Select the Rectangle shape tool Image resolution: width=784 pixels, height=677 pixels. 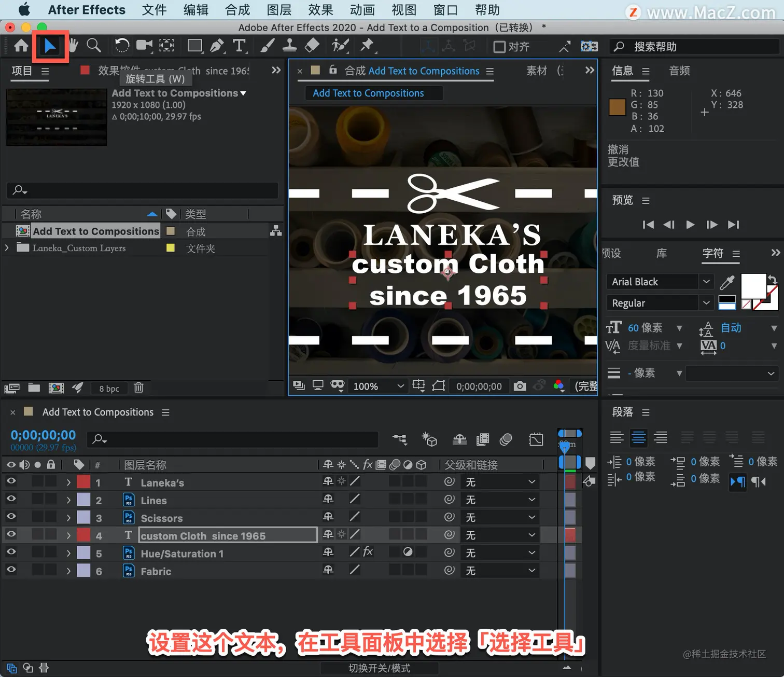point(195,46)
